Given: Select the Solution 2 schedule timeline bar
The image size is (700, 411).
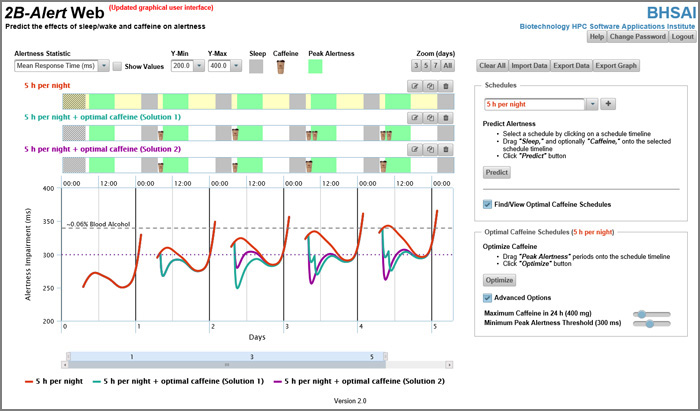Looking at the screenshot, I should (x=258, y=165).
